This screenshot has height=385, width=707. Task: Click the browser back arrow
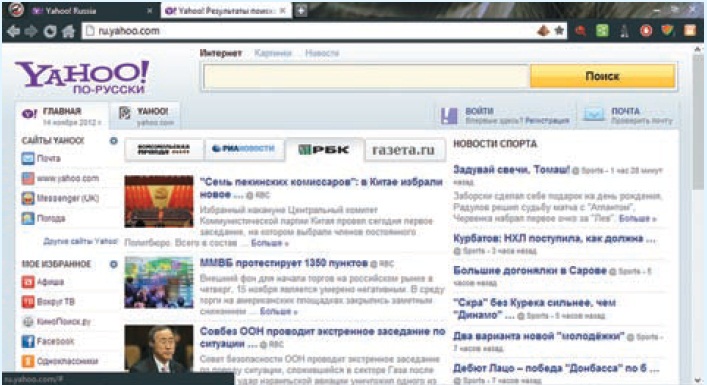[14, 31]
